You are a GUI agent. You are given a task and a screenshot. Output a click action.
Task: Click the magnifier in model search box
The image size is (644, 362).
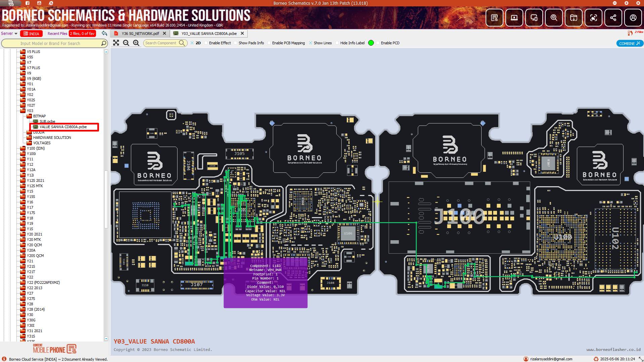tap(104, 43)
